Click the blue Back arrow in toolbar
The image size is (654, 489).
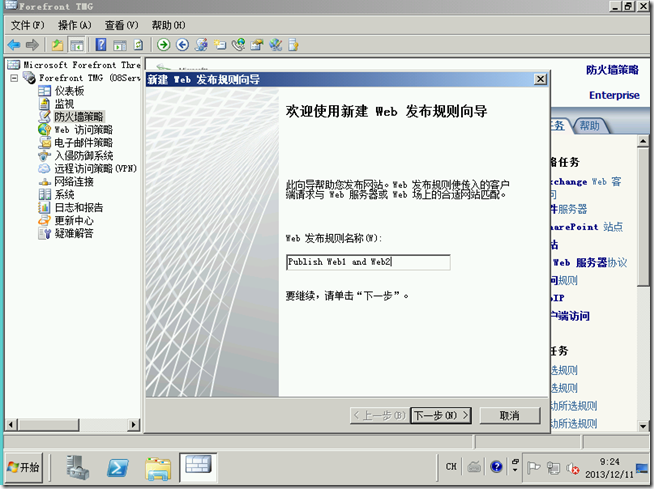click(x=14, y=45)
